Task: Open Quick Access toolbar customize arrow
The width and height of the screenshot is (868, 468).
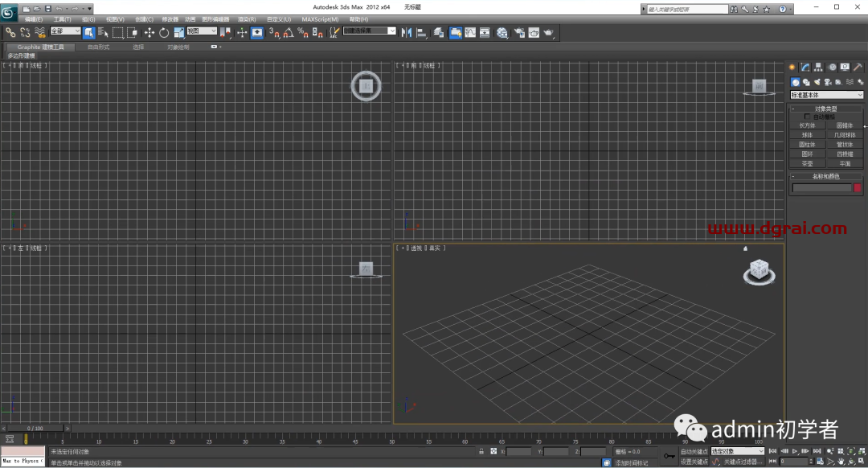Action: [x=90, y=9]
